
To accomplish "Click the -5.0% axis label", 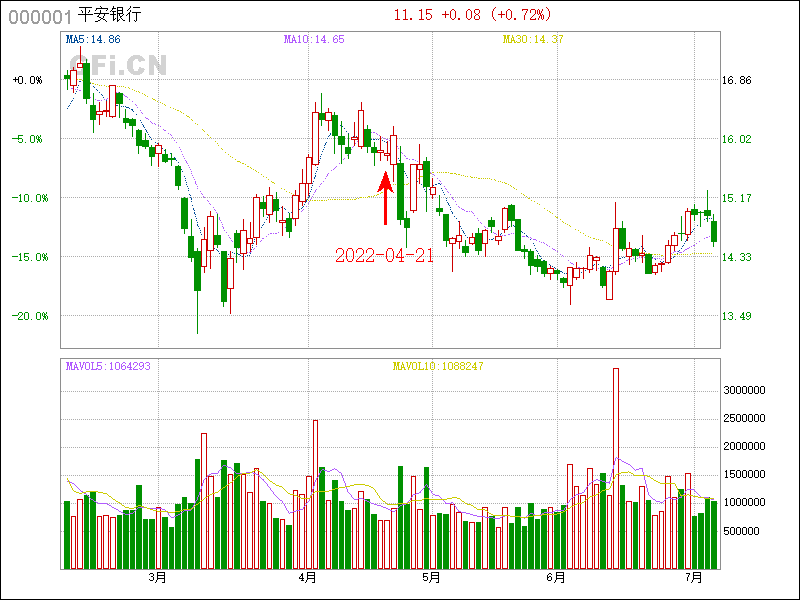I will click(28, 139).
